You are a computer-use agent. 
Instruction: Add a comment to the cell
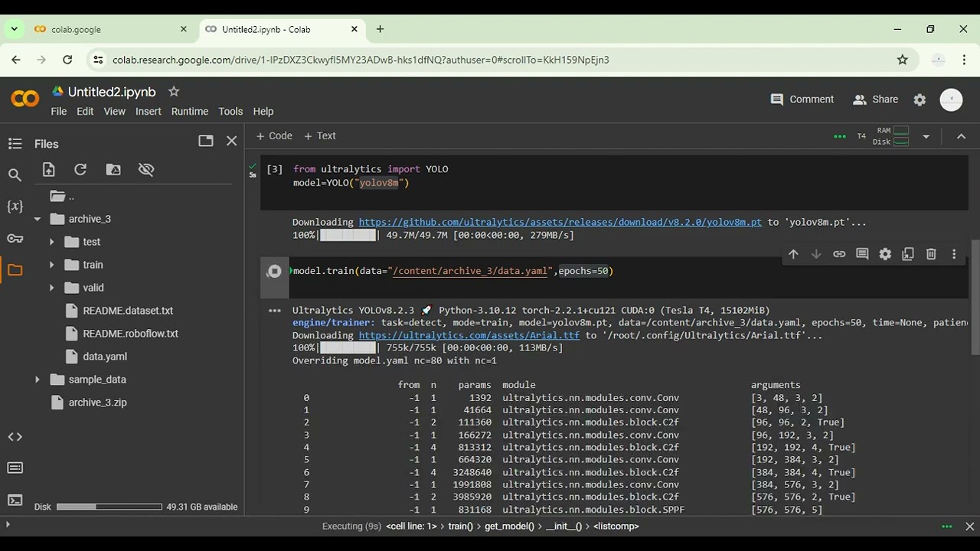pyautogui.click(x=862, y=254)
